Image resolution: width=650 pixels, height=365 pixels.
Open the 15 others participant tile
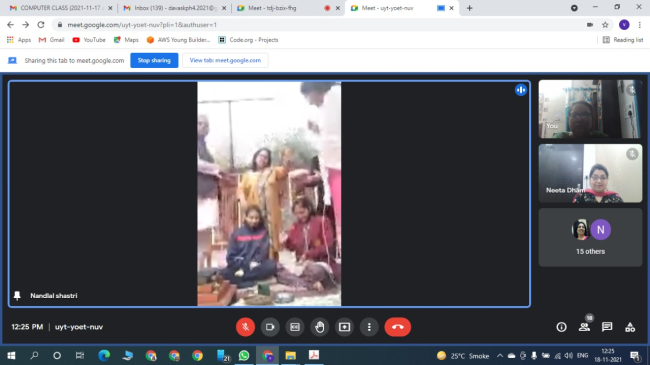click(590, 237)
